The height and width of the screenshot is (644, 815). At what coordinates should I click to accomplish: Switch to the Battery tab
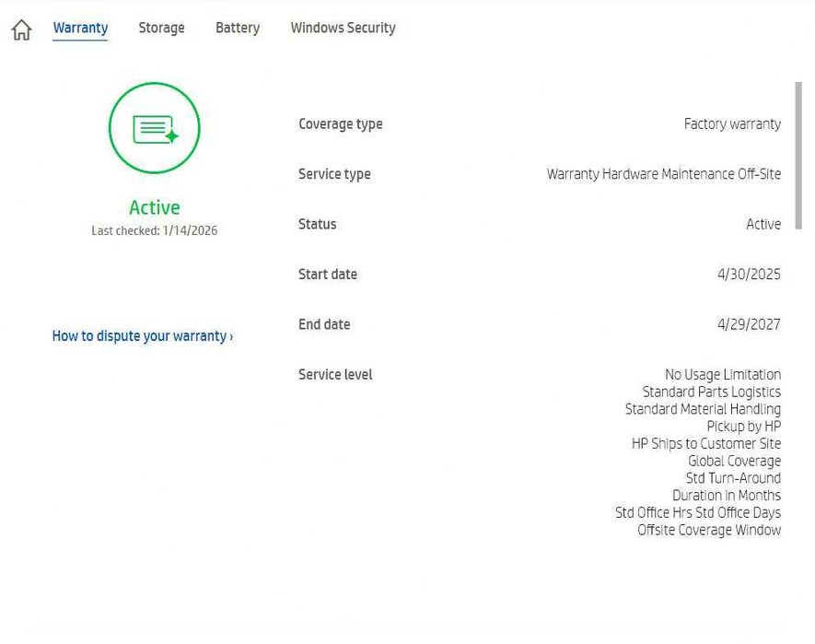[238, 28]
